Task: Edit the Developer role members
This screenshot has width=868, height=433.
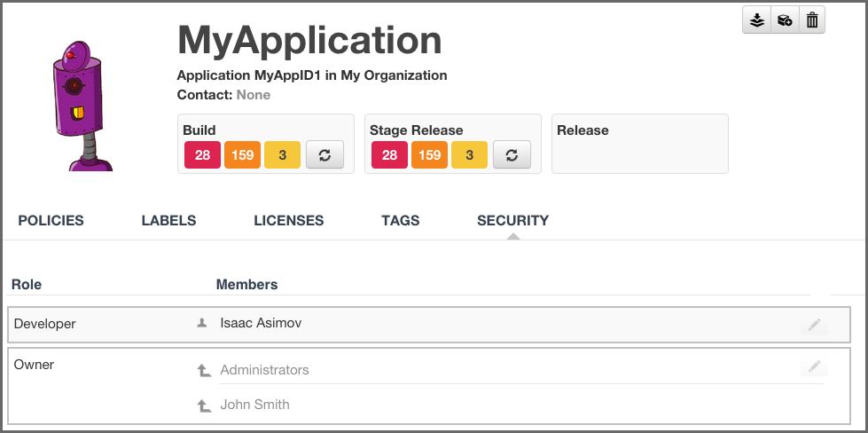Action: click(x=814, y=325)
